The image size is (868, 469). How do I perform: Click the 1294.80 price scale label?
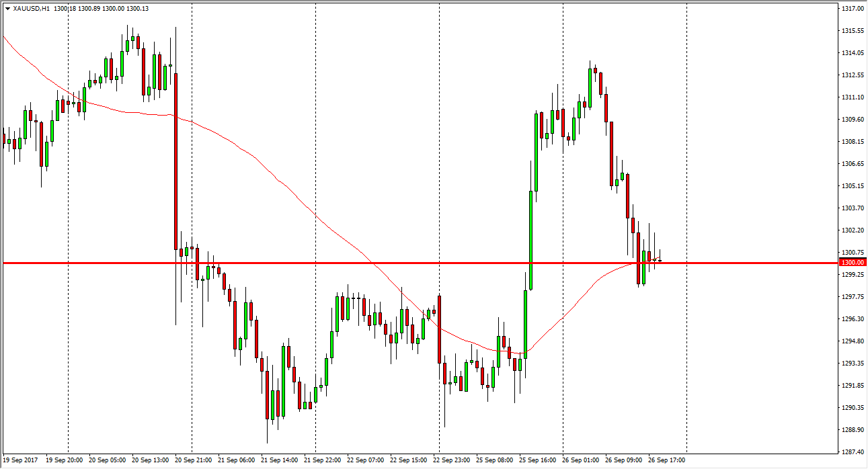[x=851, y=341]
